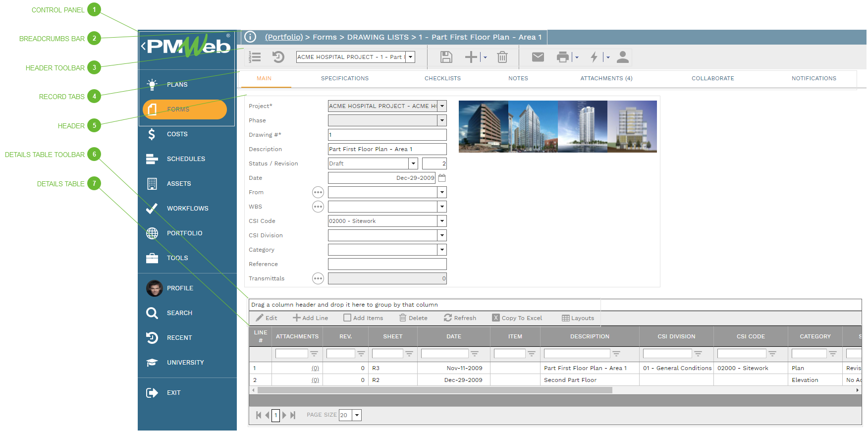Click the Description input field

[387, 149]
